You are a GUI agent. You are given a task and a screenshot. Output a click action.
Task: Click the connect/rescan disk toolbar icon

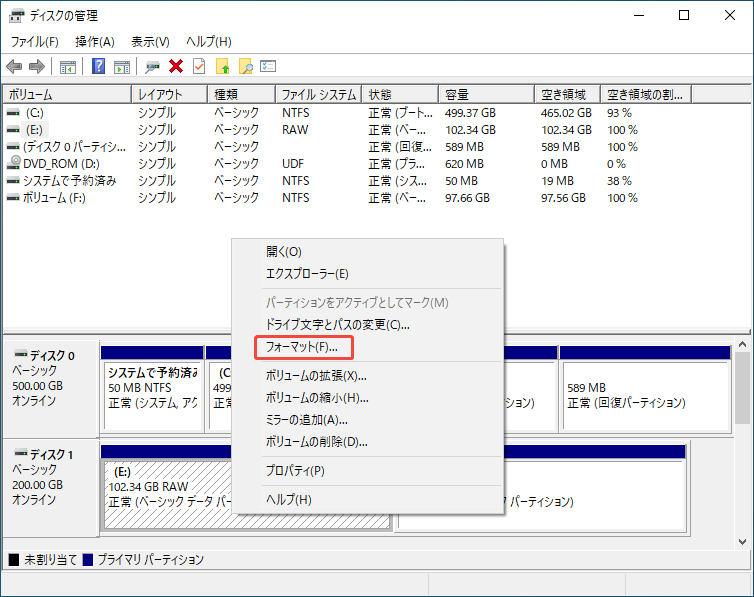[x=152, y=66]
